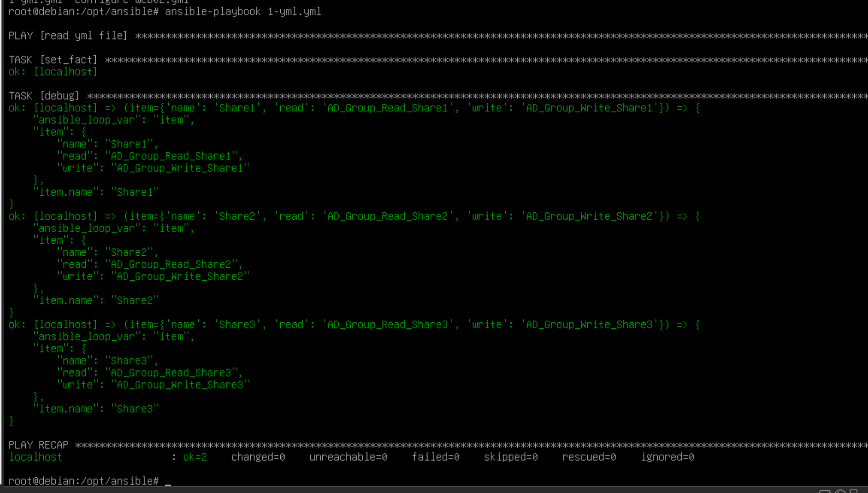
Task: Click the network display icon in bottom status bar
Action: click(856, 491)
